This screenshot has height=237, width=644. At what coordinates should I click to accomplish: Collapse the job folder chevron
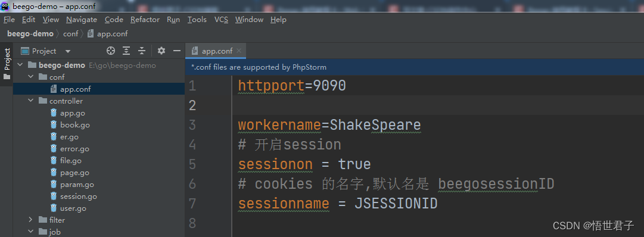(30, 232)
